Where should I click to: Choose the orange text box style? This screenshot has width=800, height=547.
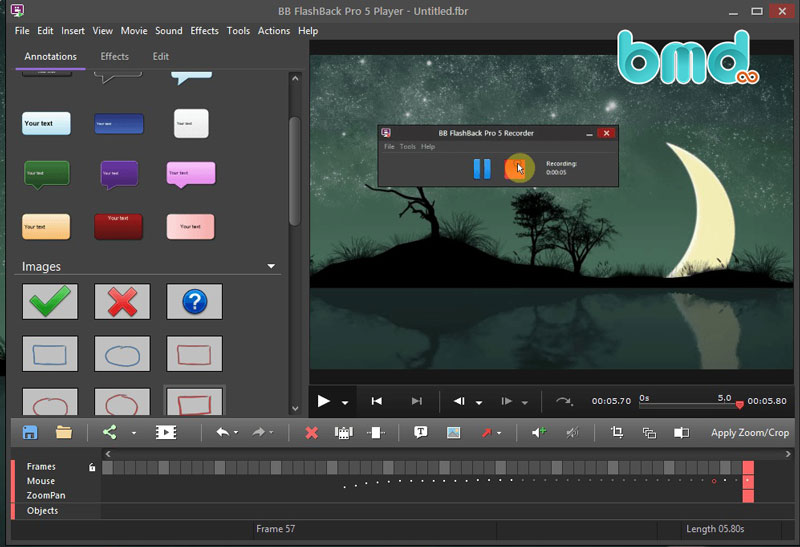tap(46, 227)
